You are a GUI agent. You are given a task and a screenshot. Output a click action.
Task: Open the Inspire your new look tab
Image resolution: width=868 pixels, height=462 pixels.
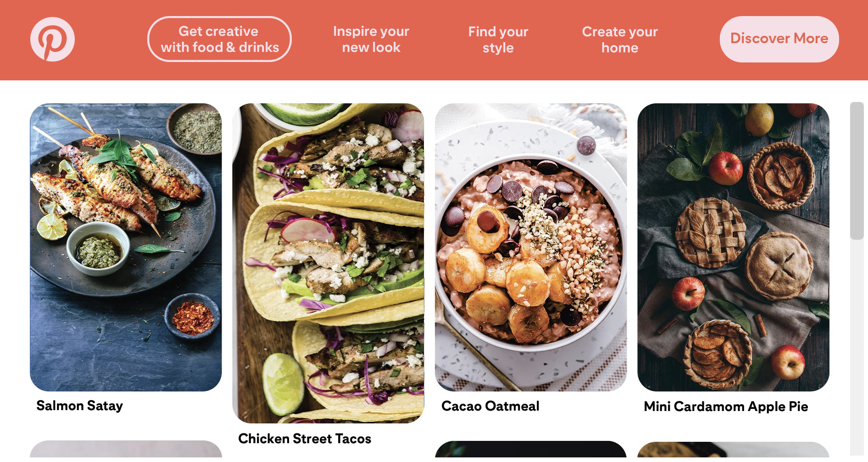click(371, 39)
